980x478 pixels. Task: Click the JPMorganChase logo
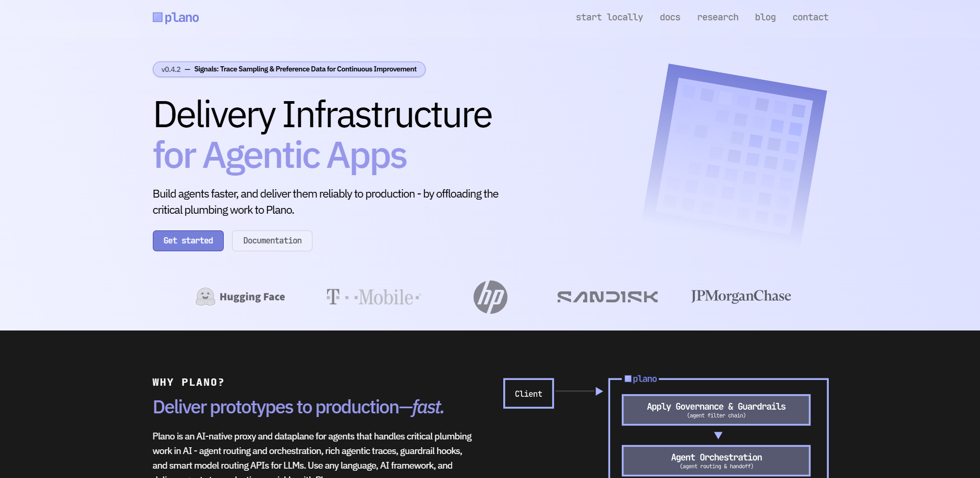point(741,296)
